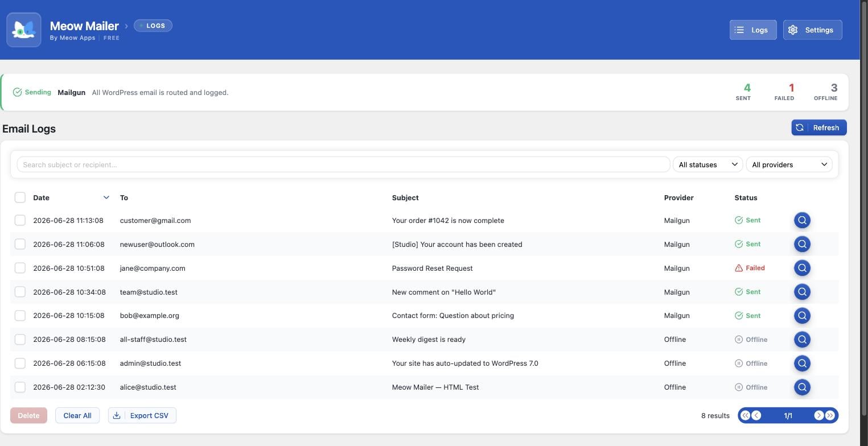Select the customer@gmail.com row checkbox
The height and width of the screenshot is (446, 868).
click(x=20, y=220)
